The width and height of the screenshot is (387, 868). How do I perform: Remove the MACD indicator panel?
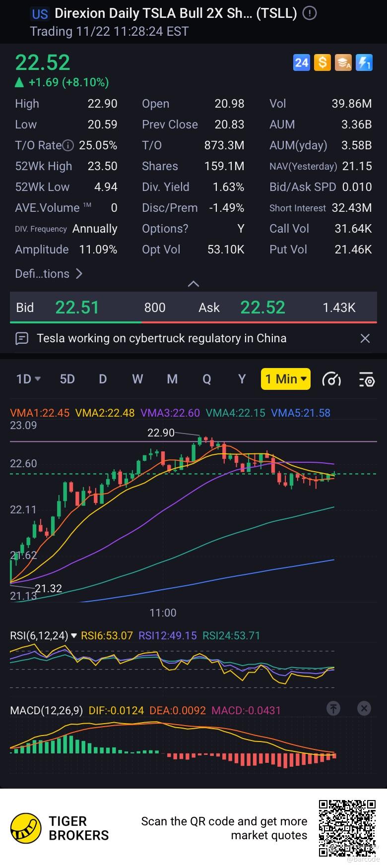point(364,708)
